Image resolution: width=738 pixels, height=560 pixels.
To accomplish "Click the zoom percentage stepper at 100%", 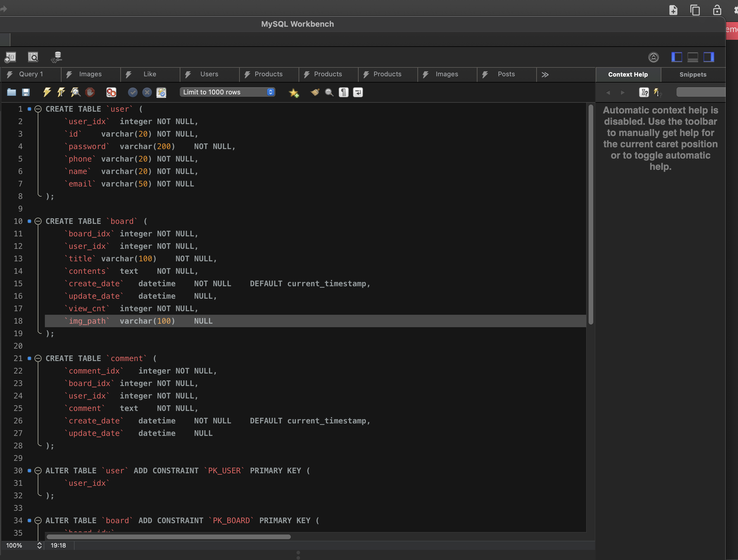I will [40, 545].
